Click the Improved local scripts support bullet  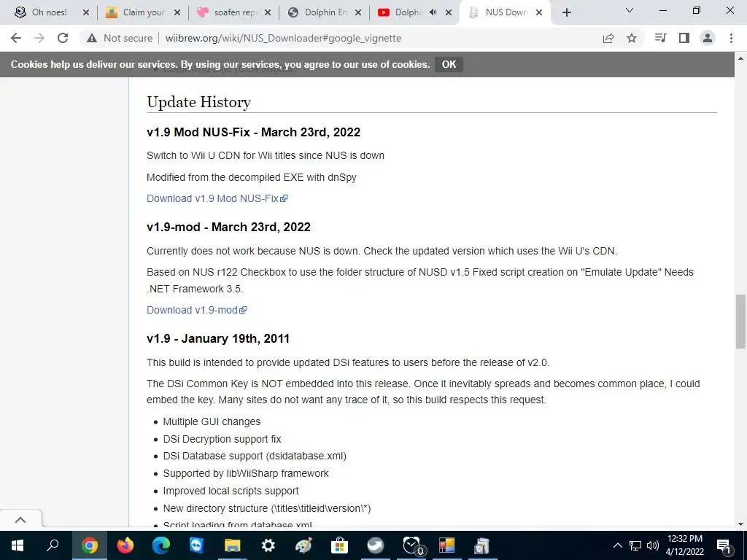point(231,491)
